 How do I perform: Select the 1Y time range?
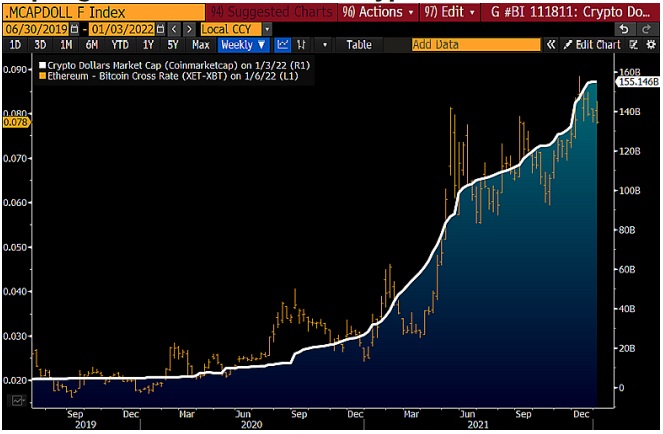pos(148,45)
